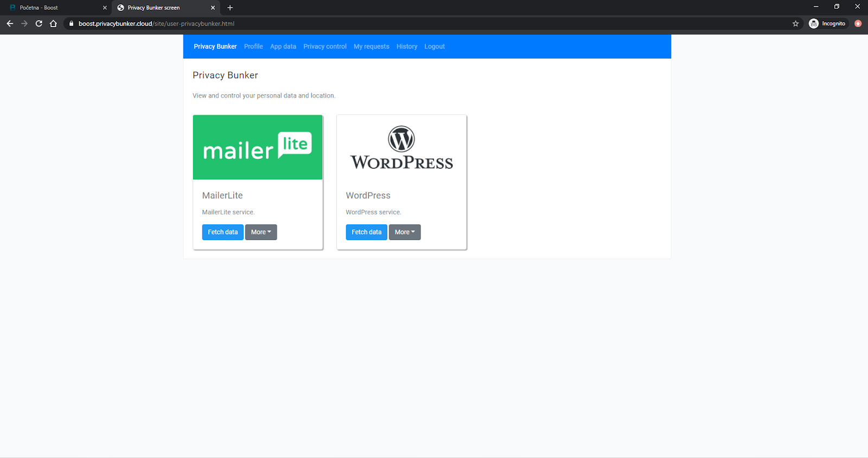Reload the page with refresh icon
The image size is (868, 458).
(x=39, y=23)
